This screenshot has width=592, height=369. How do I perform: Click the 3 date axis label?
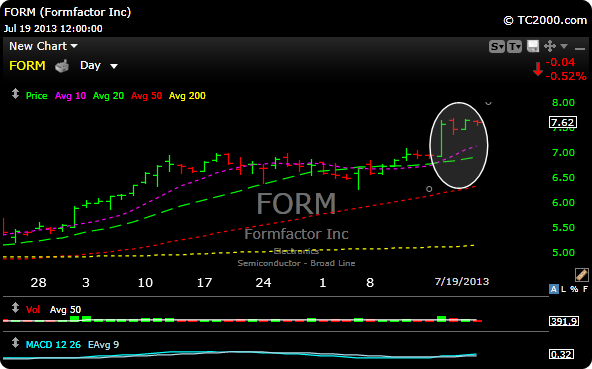click(x=86, y=283)
